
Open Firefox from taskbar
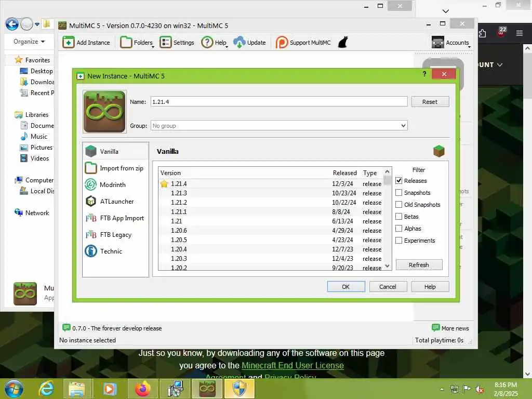click(x=142, y=389)
